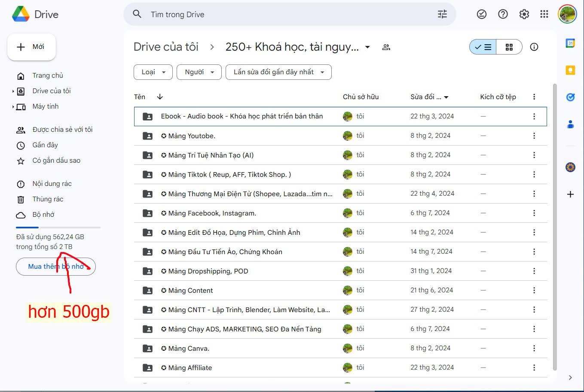Switch to list layout view
The image size is (584, 392).
(x=483, y=47)
